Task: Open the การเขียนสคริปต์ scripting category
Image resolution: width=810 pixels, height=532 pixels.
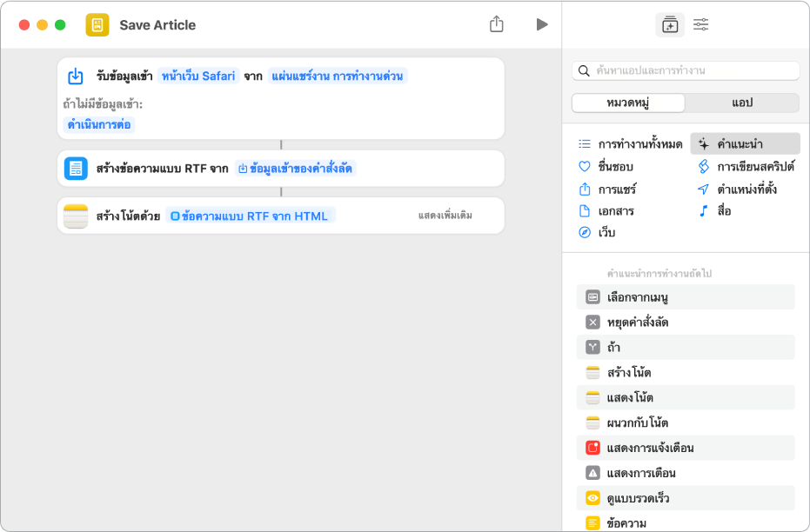Action: [x=754, y=166]
